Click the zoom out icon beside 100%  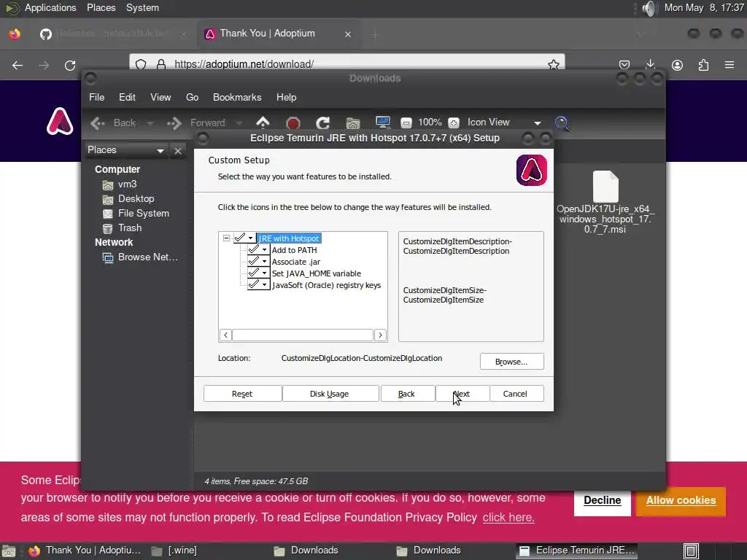(x=406, y=122)
